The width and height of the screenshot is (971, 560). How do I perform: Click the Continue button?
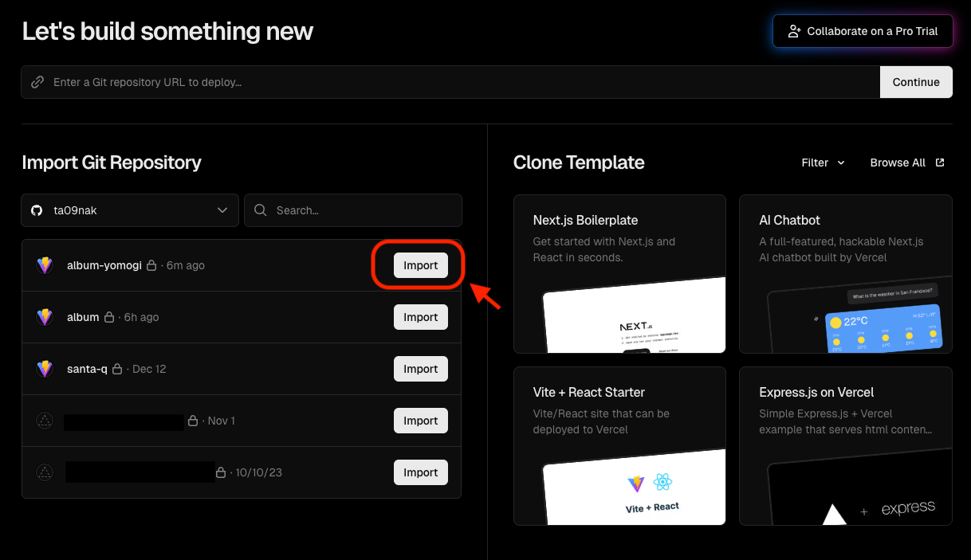tap(916, 82)
